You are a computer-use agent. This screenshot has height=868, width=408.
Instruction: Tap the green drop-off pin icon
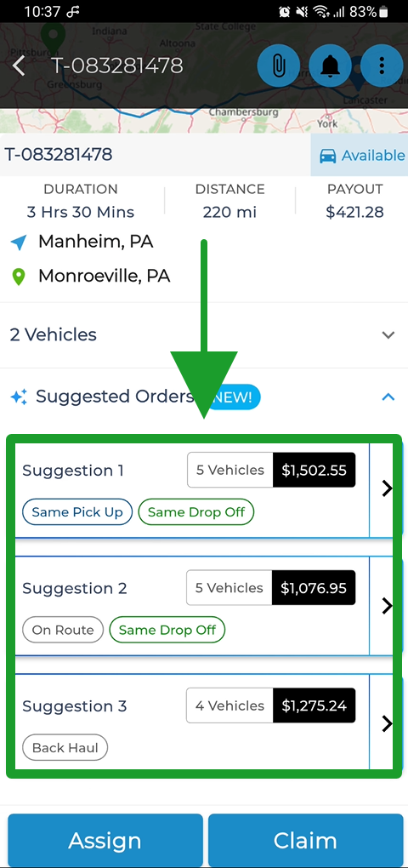click(x=19, y=277)
